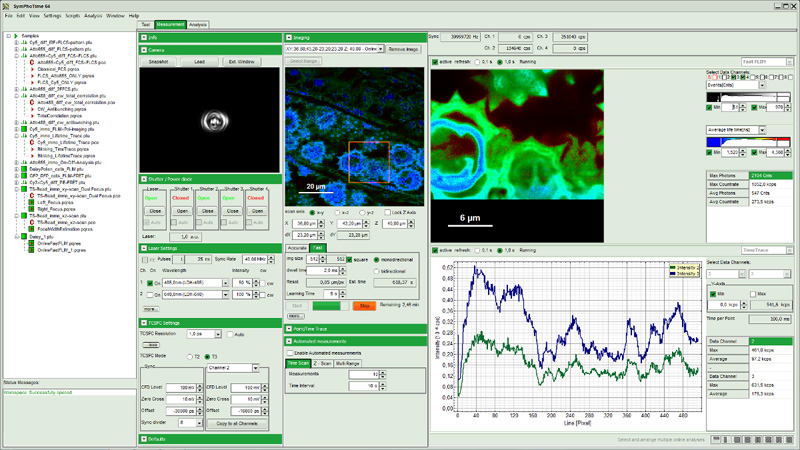The width and height of the screenshot is (800, 450).
Task: Collapse the Laser Settings panel toggle
Action: [x=144, y=248]
